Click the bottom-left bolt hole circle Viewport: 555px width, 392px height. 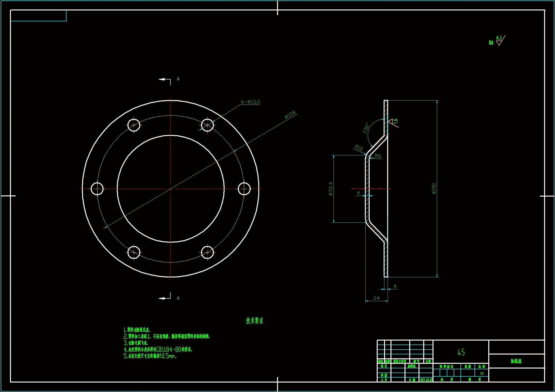(x=134, y=252)
